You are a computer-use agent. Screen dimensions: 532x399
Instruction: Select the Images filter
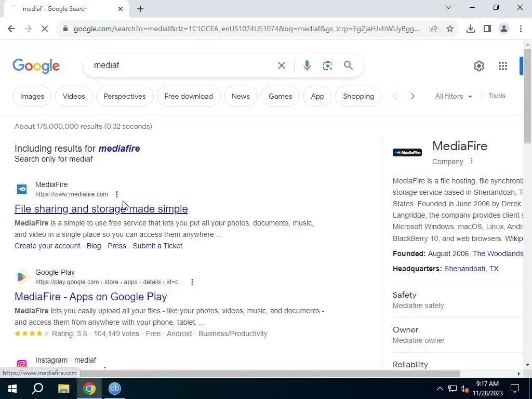tap(32, 96)
